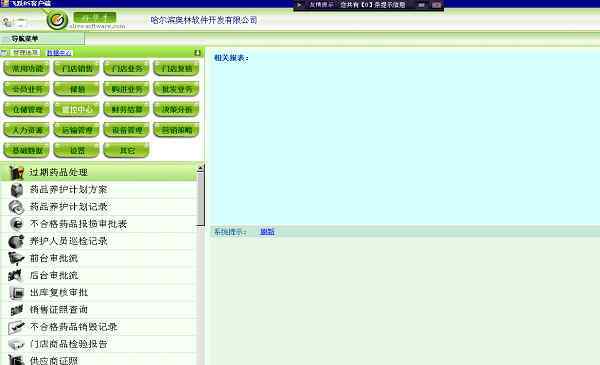Image resolution: width=600 pixels, height=365 pixels.
Task: Click the 养护人员巡检记录 icon
Action: coord(16,241)
